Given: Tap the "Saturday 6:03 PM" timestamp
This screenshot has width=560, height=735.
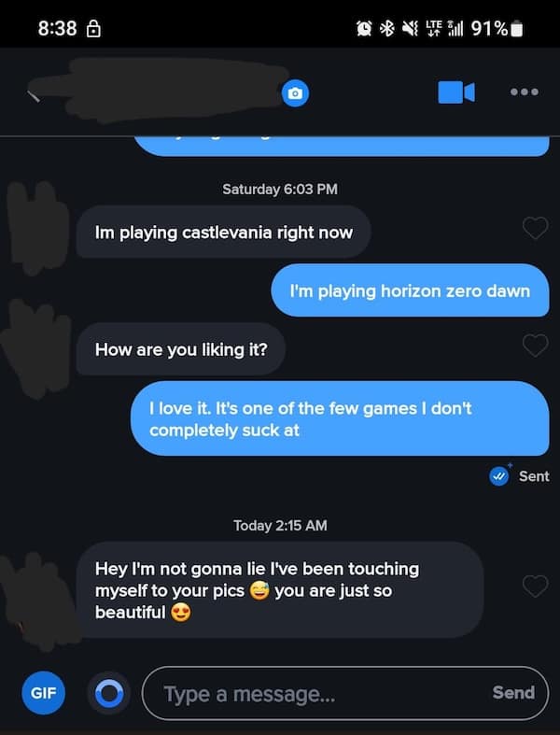Looking at the screenshot, I should pyautogui.click(x=280, y=189).
